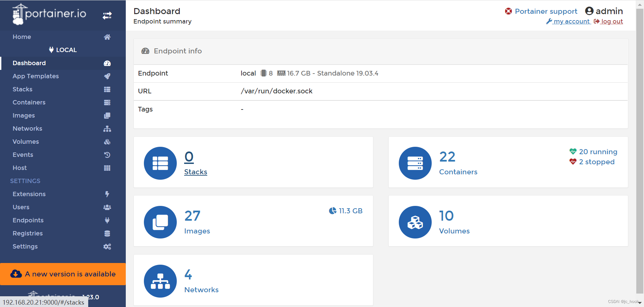
Task: Click the large Containers circle icon
Action: click(415, 163)
